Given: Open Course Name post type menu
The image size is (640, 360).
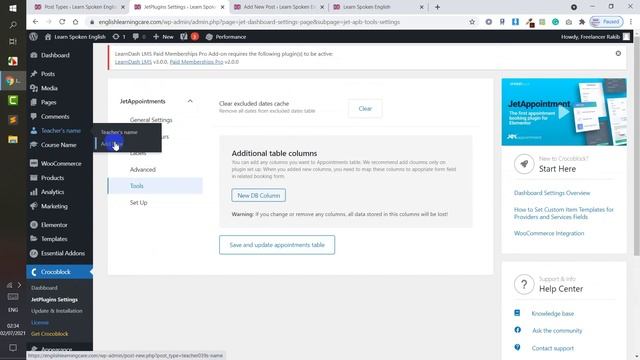Looking at the screenshot, I should click(x=58, y=145).
